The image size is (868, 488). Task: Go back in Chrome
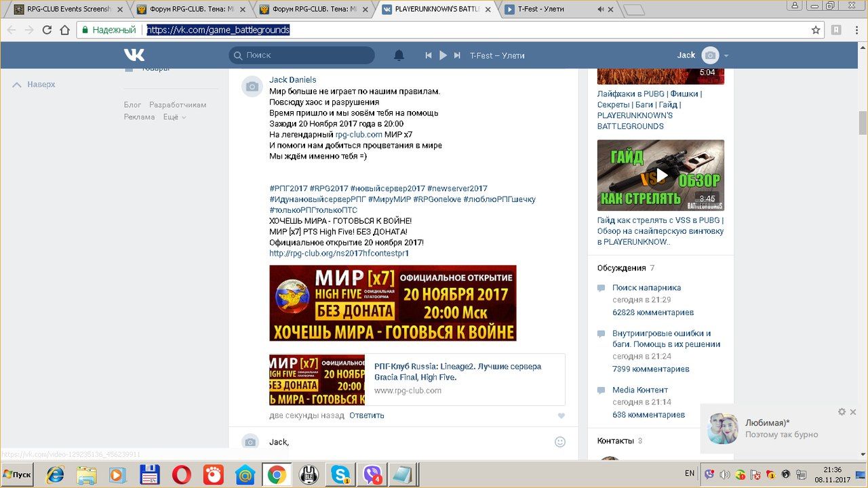tap(11, 30)
